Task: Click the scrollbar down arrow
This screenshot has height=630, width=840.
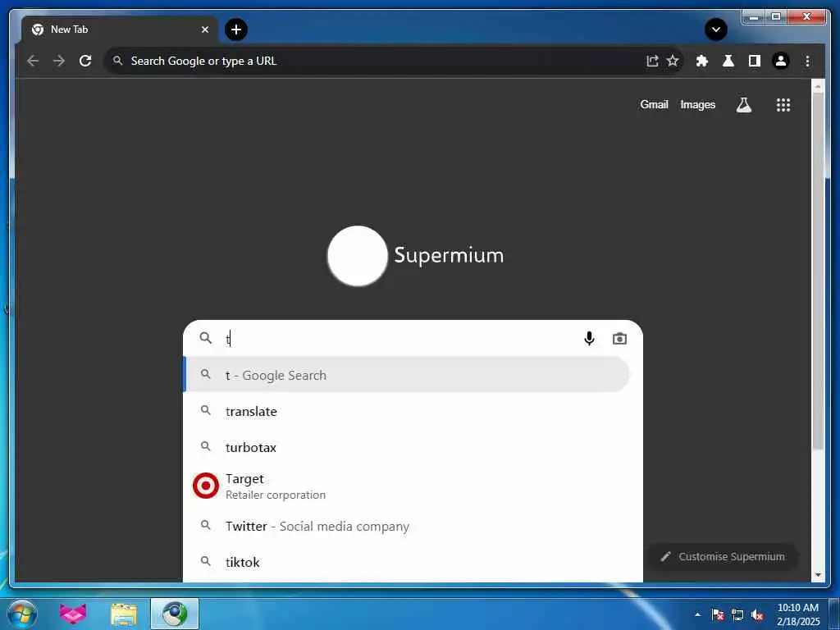Action: click(x=818, y=575)
